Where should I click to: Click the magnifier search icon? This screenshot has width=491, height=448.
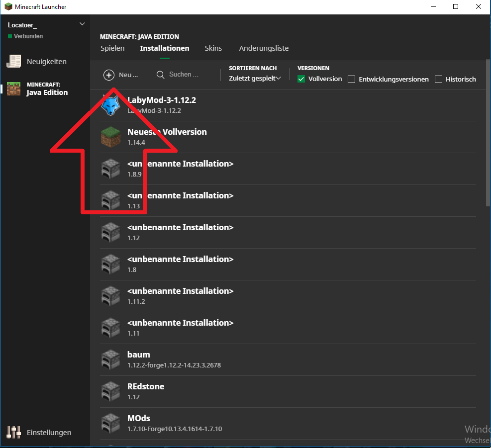click(160, 75)
